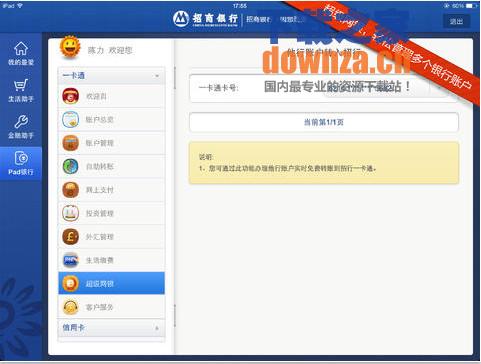Open 生活缴费 bill payment item
This screenshot has height=364, width=481.
click(111, 260)
